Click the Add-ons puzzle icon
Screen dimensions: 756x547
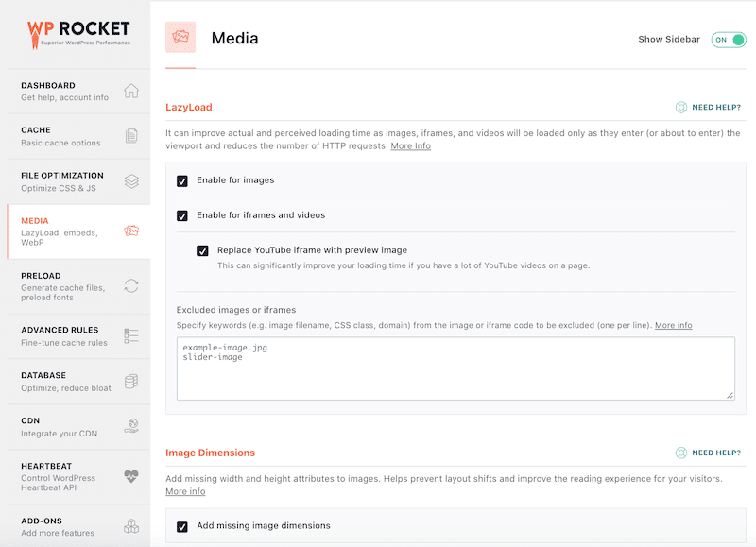(132, 525)
